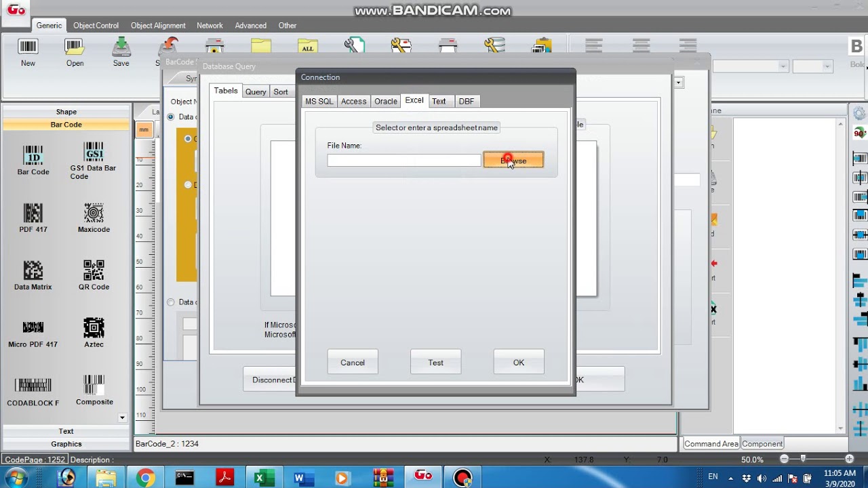Expand the Shape section
Screen dimensions: 868x488
[x=66, y=112]
